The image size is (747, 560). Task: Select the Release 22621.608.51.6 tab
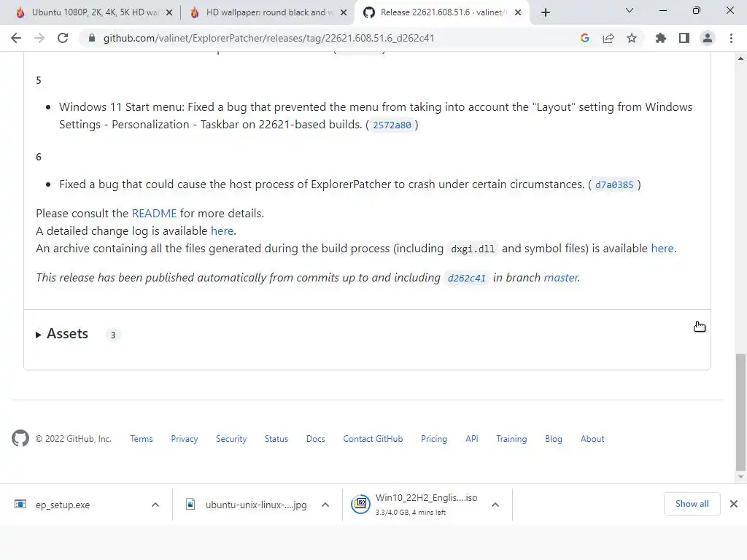point(441,12)
